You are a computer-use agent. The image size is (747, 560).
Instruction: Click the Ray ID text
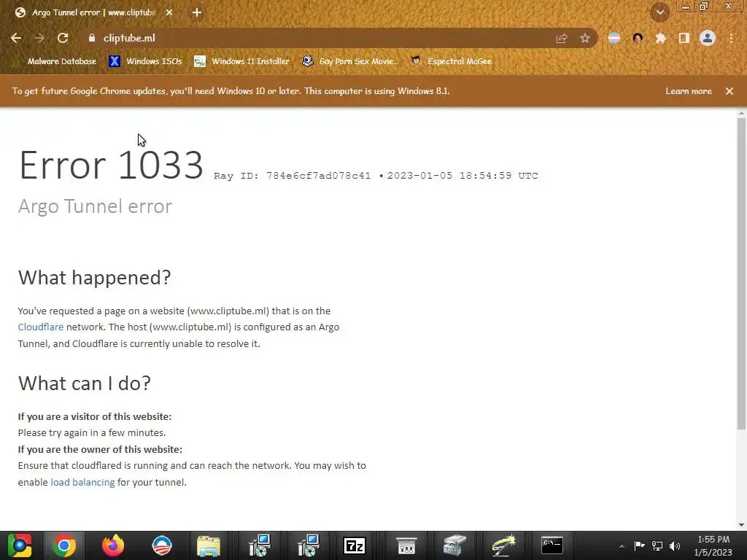[x=292, y=176]
